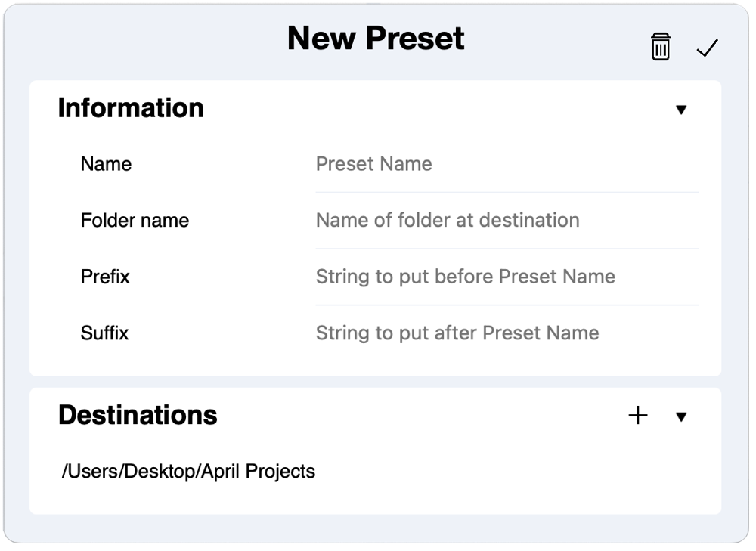The width and height of the screenshot is (756, 551).
Task: Click empty space below the destination path
Action: click(x=375, y=499)
